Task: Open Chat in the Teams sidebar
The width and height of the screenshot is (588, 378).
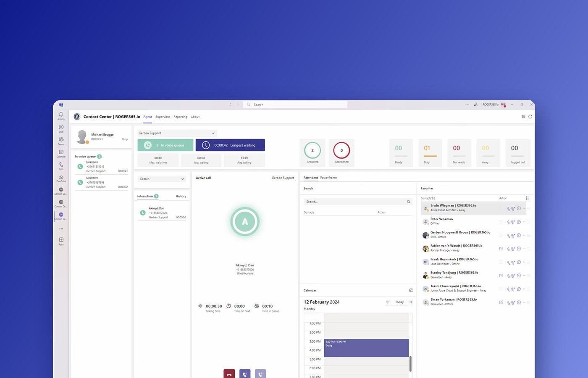Action: (x=61, y=129)
